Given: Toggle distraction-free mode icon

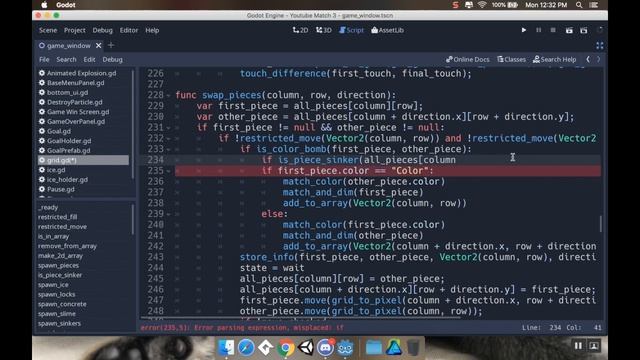Looking at the screenshot, I should (599, 46).
